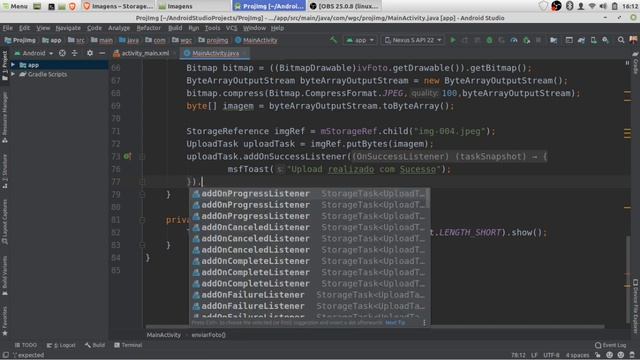Image resolution: width=640 pixels, height=360 pixels.
Task: Toggle the Structure side panel tab
Action: coord(5,171)
